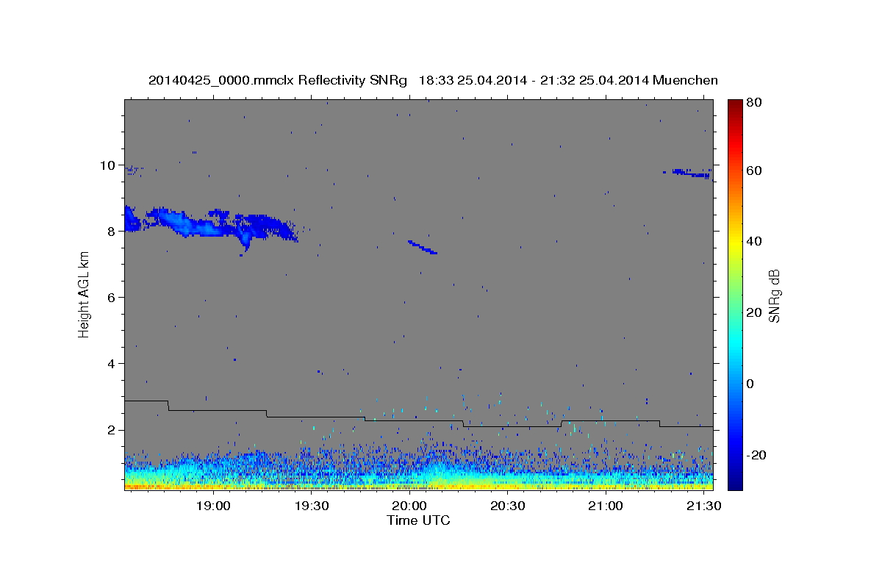
Task: Click the colorbar value 80
Action: 754,103
